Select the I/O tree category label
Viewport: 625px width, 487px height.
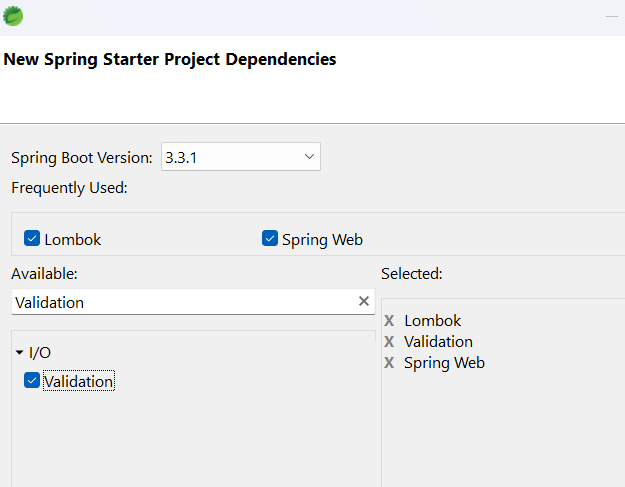[x=40, y=353]
